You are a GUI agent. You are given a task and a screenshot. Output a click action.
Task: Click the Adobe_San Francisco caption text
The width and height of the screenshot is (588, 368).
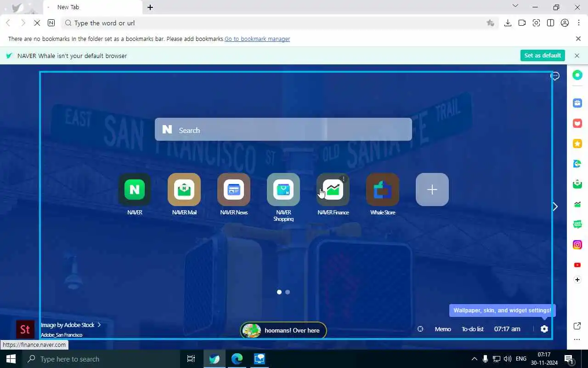coord(62,335)
